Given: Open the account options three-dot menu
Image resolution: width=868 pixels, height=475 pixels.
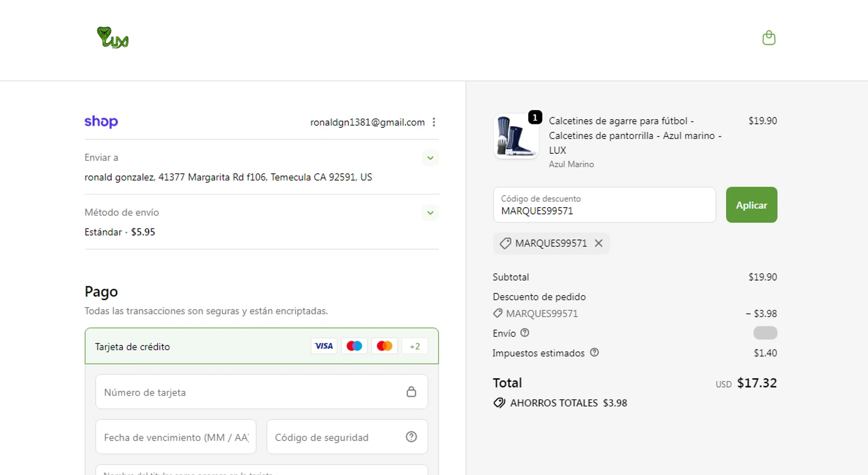Looking at the screenshot, I should (433, 122).
